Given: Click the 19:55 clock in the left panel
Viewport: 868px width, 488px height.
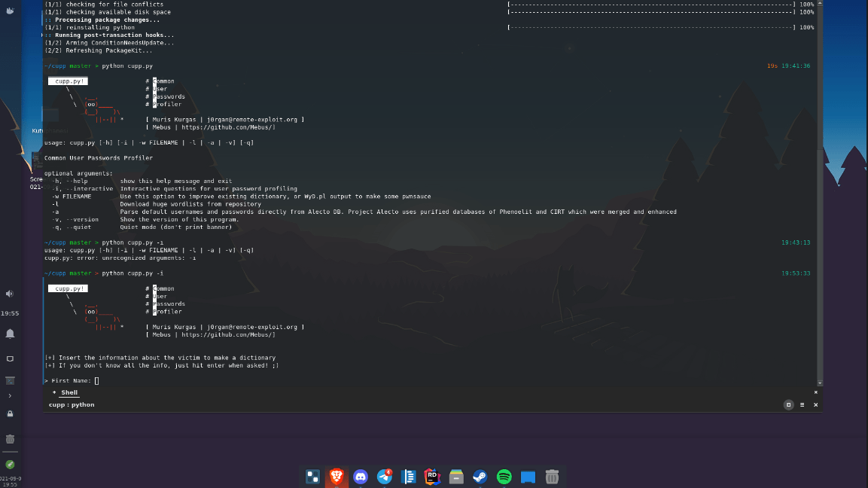Looking at the screenshot, I should click(x=10, y=313).
